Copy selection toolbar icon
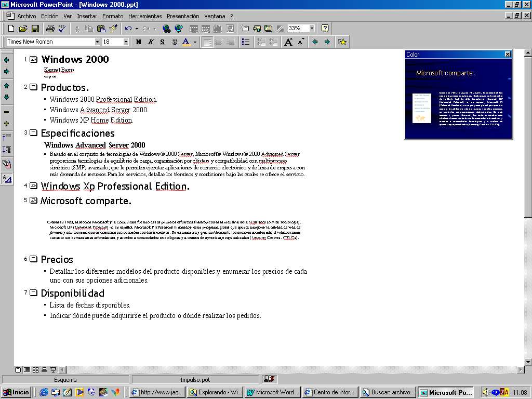Screen dimensions: 532x399 (89, 29)
